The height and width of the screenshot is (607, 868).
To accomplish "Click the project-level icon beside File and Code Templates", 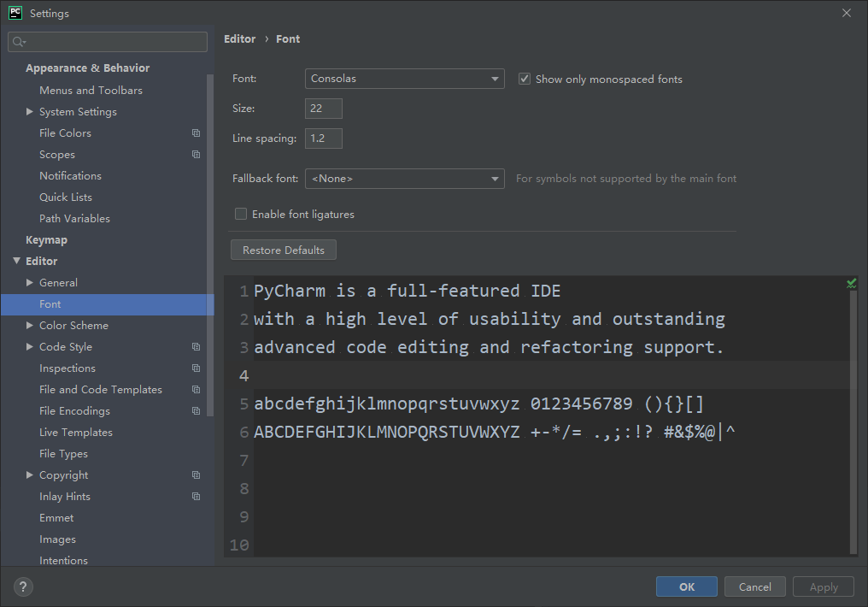I will [196, 389].
